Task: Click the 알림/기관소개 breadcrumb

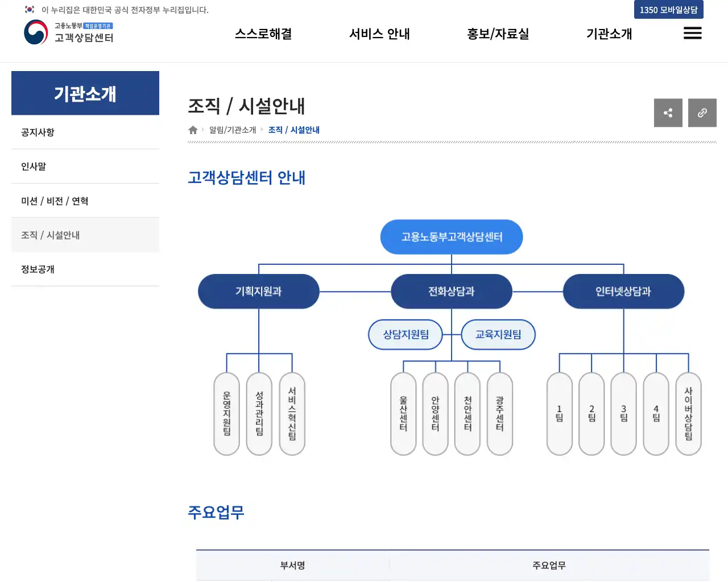Action: 233,130
